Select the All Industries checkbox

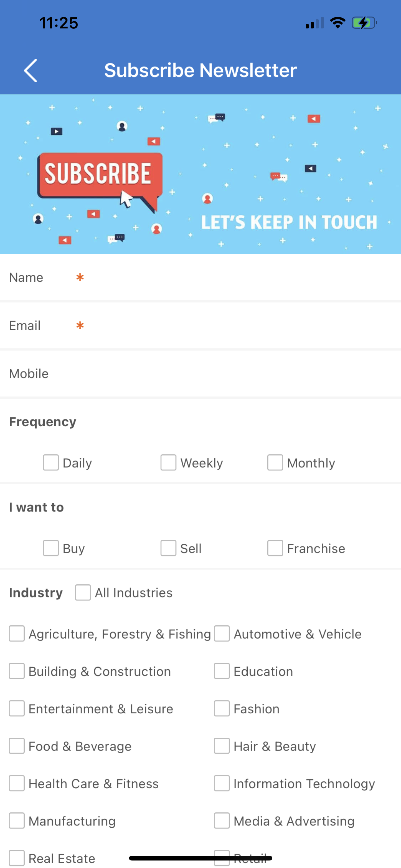click(83, 592)
